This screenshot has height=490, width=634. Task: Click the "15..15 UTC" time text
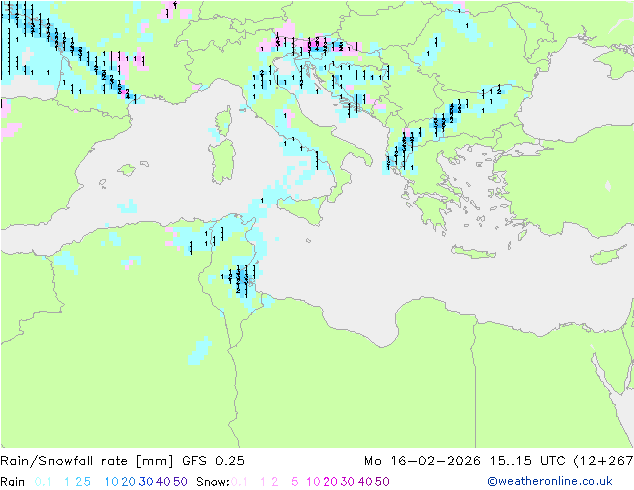(527, 461)
